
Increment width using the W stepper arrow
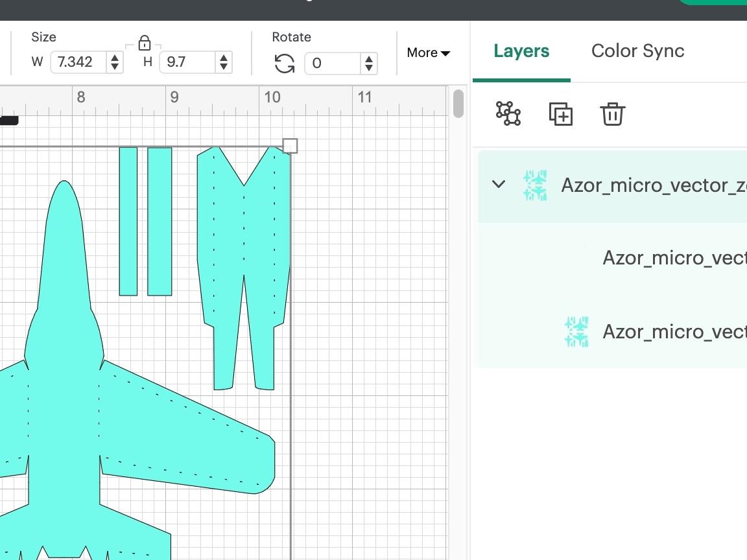tap(114, 59)
